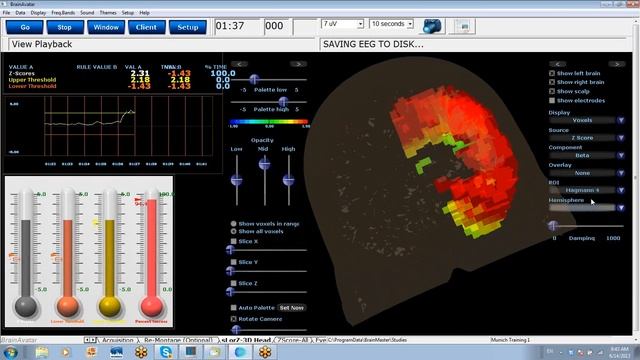Select Show voxels in range option
The image size is (640, 360).
tap(233, 224)
